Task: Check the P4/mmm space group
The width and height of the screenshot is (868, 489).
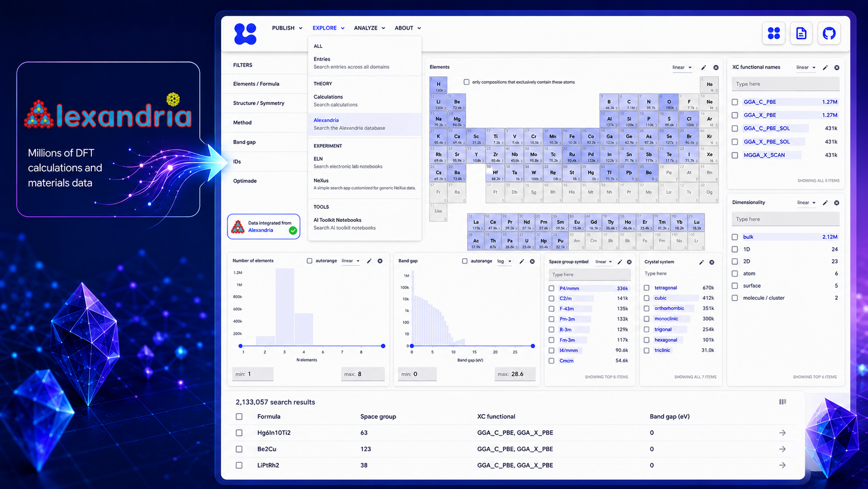Action: tap(551, 288)
